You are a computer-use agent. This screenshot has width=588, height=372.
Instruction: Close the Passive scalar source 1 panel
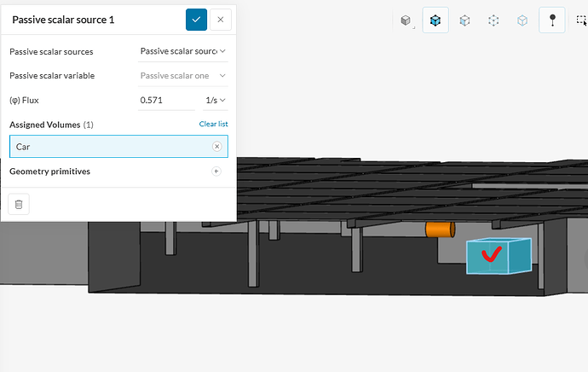[221, 20]
